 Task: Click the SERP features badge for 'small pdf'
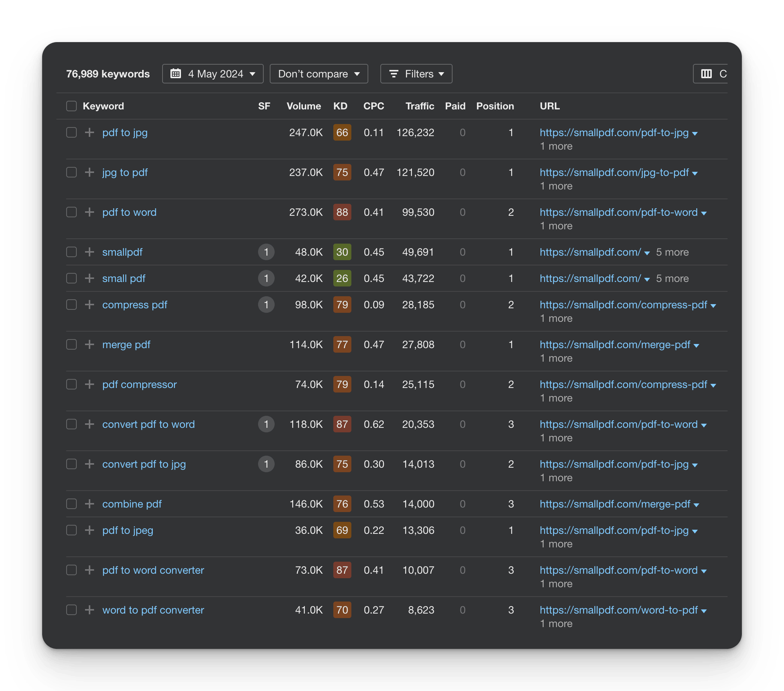coord(266,279)
